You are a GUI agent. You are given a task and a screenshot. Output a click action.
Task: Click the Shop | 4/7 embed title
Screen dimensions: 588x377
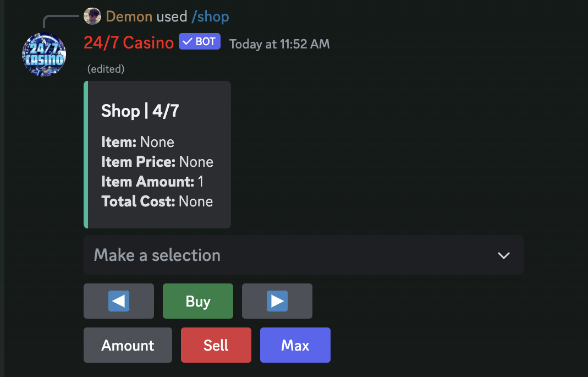click(140, 111)
